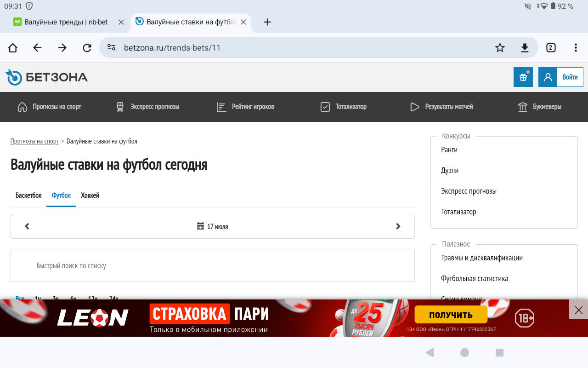Go to next date with right arrow
The height and width of the screenshot is (368, 588).
pyautogui.click(x=398, y=226)
